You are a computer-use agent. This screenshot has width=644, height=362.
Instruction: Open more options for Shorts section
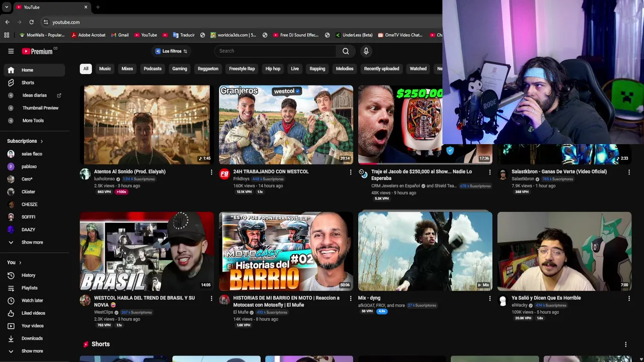(625, 344)
